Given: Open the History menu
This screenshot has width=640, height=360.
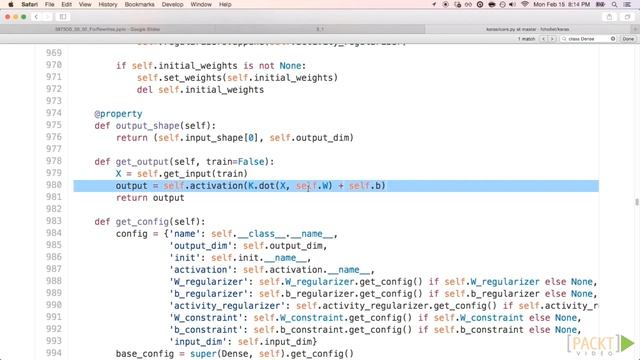Looking at the screenshot, I should coord(108,4).
